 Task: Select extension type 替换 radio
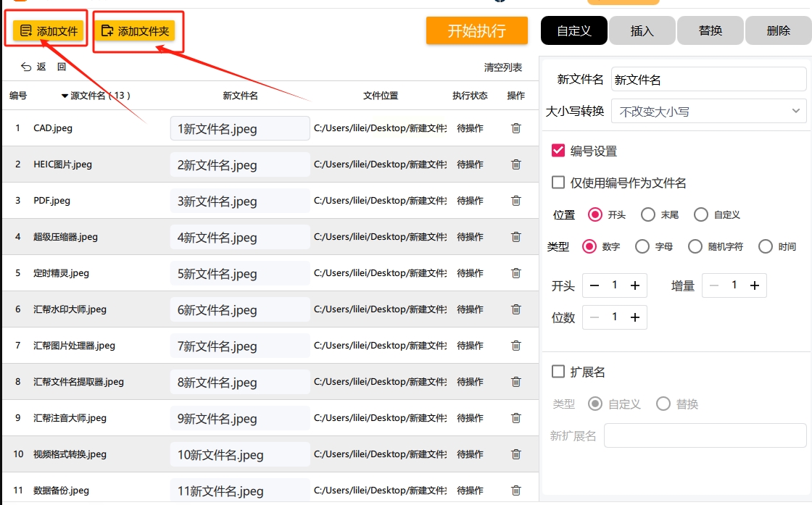[663, 404]
